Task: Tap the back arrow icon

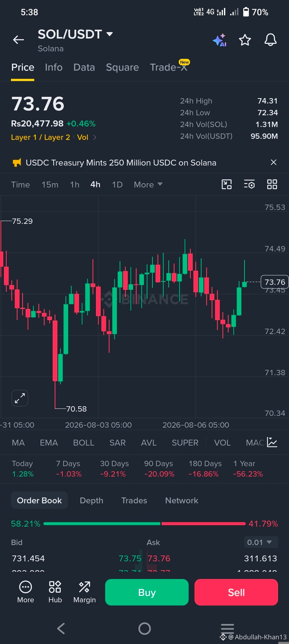Action: tap(18, 40)
